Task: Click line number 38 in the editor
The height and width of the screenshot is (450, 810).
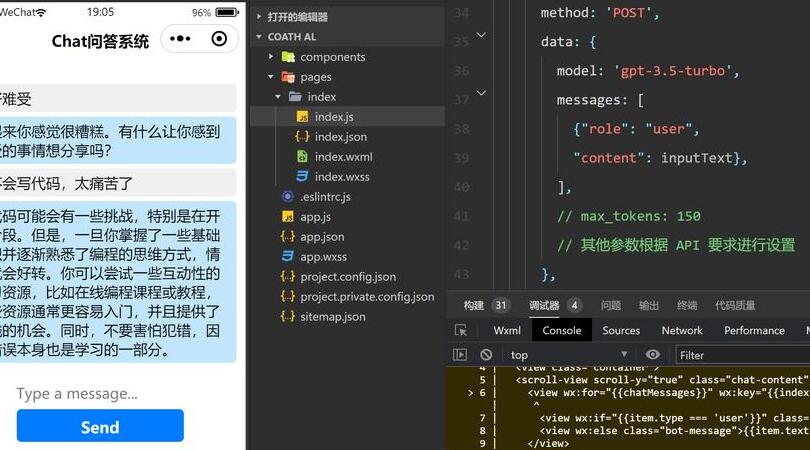Action: point(461,129)
